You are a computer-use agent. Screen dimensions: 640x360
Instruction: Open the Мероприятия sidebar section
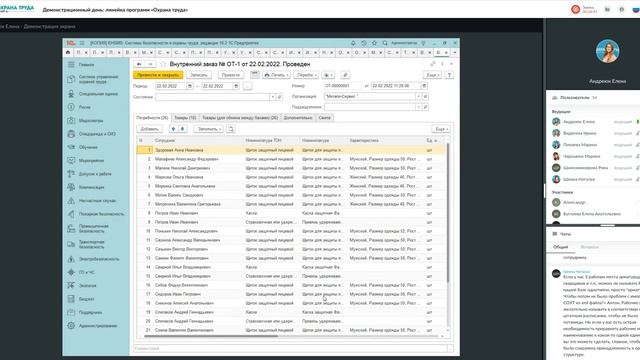(x=91, y=160)
